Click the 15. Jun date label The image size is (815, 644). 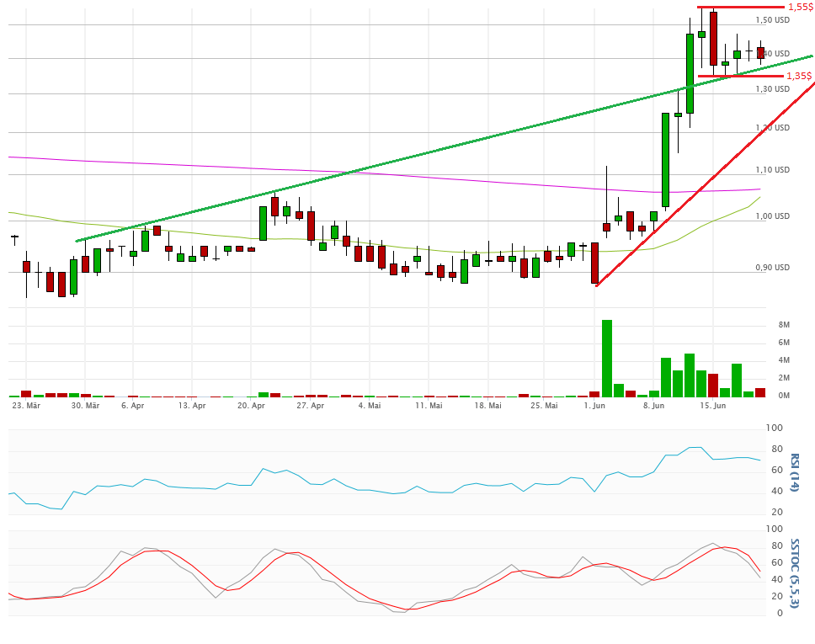[x=712, y=406]
